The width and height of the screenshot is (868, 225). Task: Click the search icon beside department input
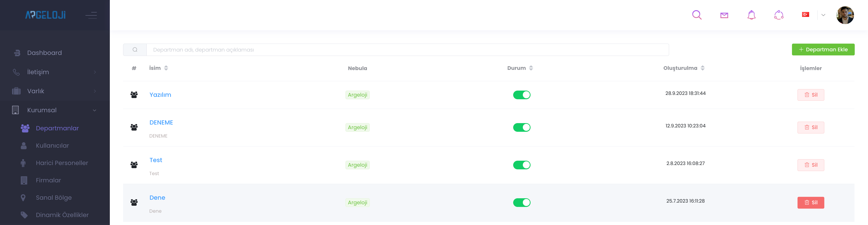[x=135, y=50]
